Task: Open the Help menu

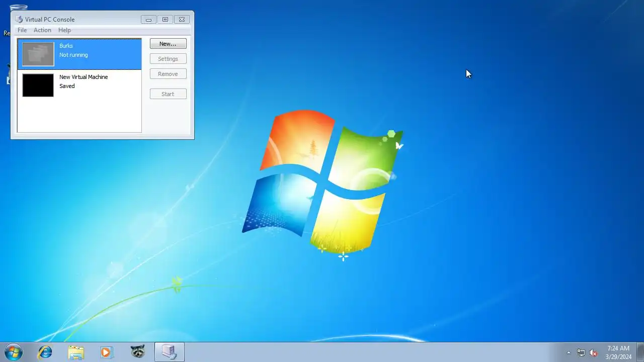Action: (x=64, y=30)
